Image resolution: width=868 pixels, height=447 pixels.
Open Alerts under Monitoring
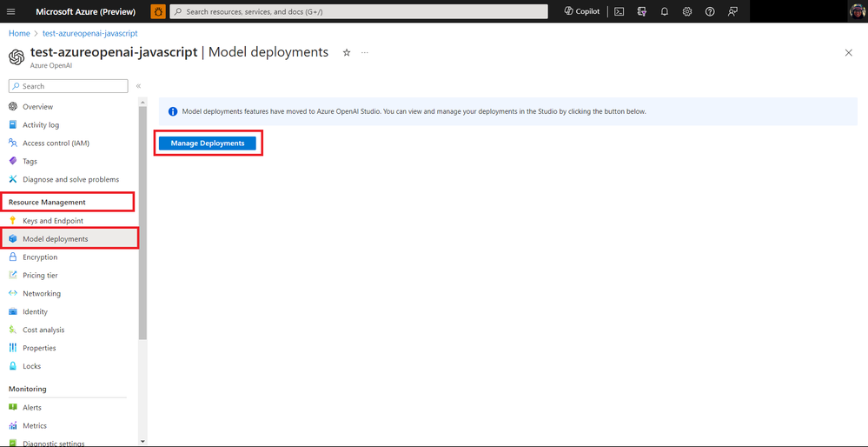pos(32,407)
